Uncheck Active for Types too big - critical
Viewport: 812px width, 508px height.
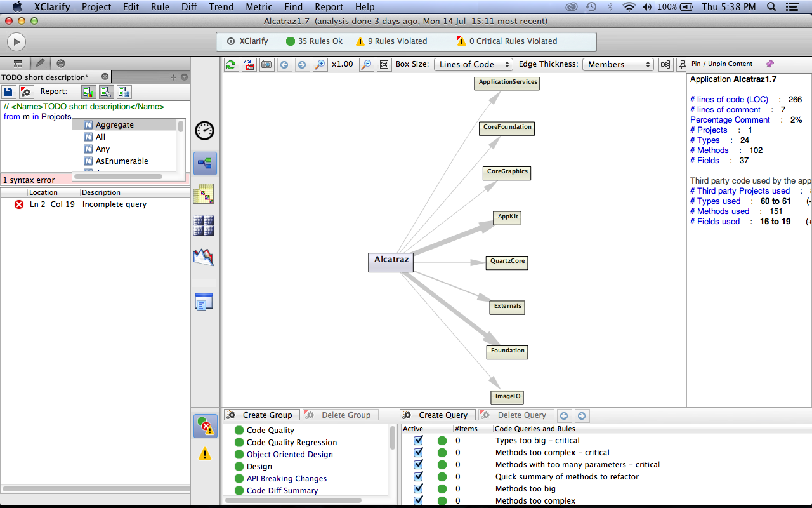(418, 440)
